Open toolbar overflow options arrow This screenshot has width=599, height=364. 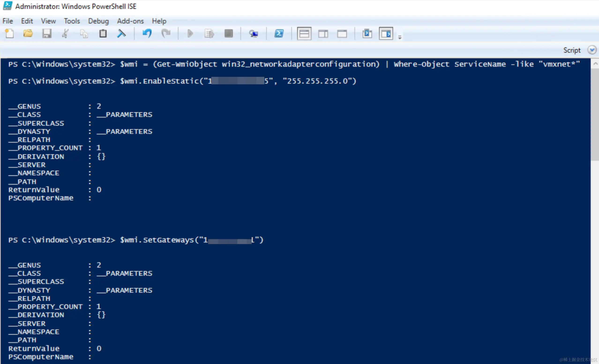[400, 37]
